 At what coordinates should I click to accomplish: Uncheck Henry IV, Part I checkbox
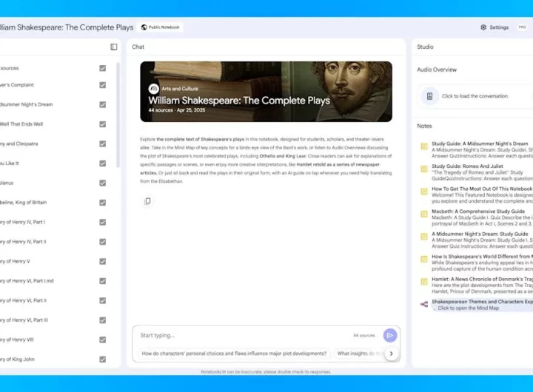click(x=103, y=222)
